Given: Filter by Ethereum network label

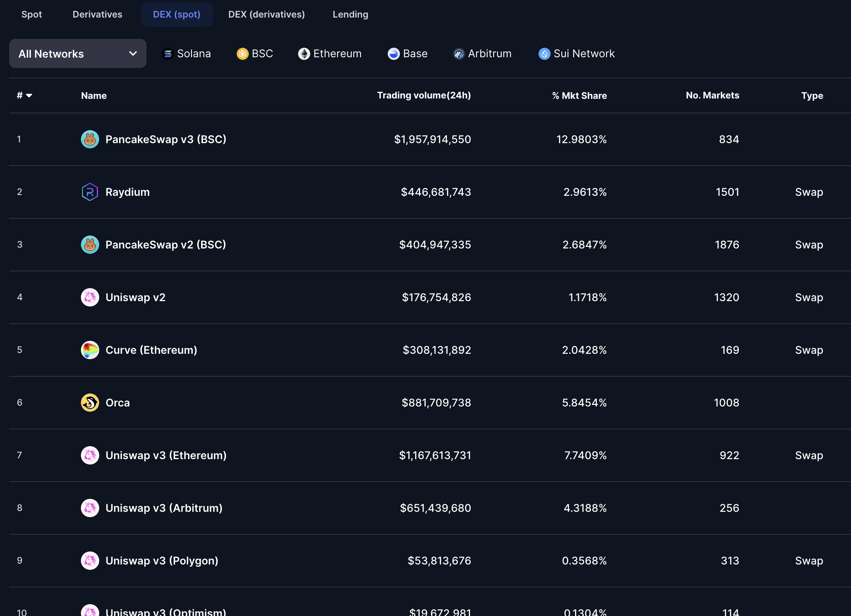Looking at the screenshot, I should (337, 54).
